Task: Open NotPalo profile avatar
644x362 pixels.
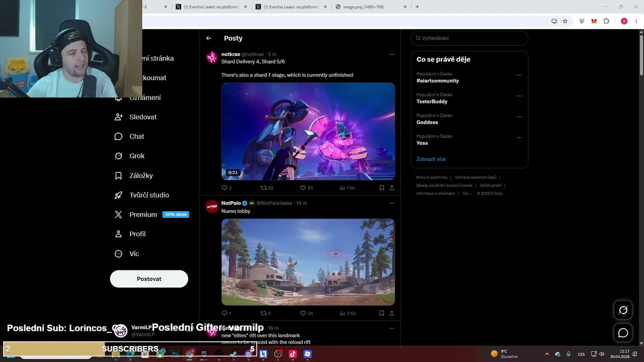Action: pyautogui.click(x=212, y=206)
